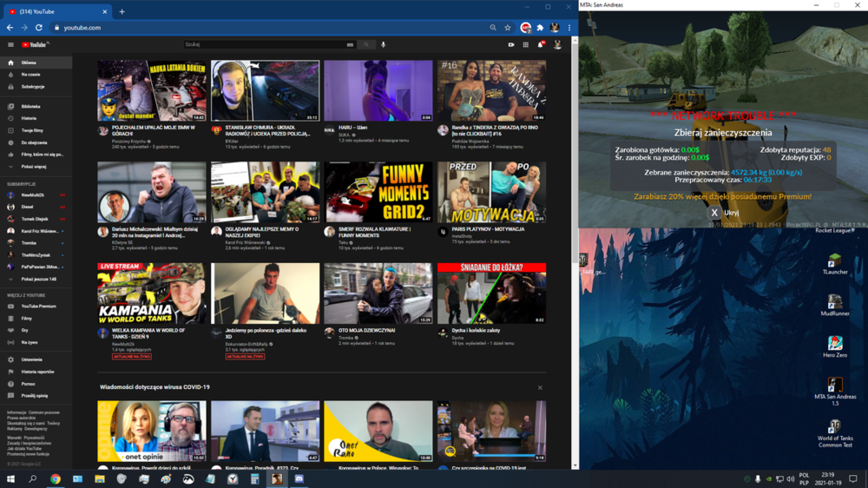Open Pomoc help in the sidebar
868x488 pixels.
tap(36, 383)
